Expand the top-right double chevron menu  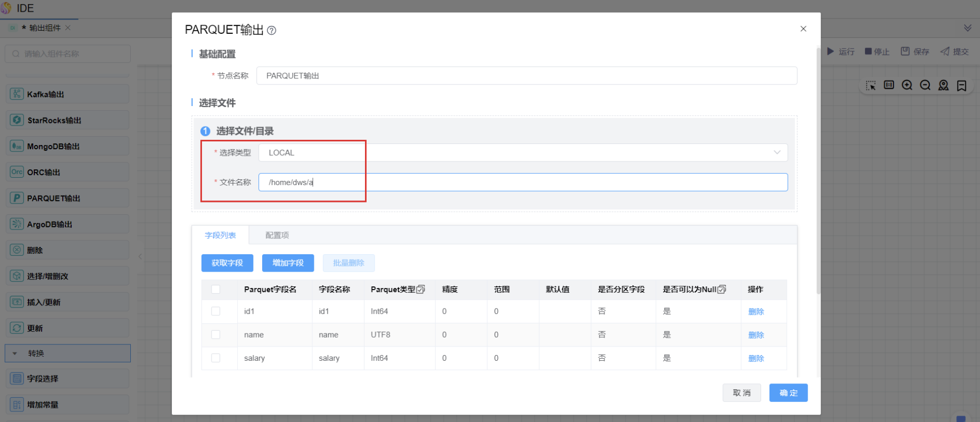click(x=967, y=28)
